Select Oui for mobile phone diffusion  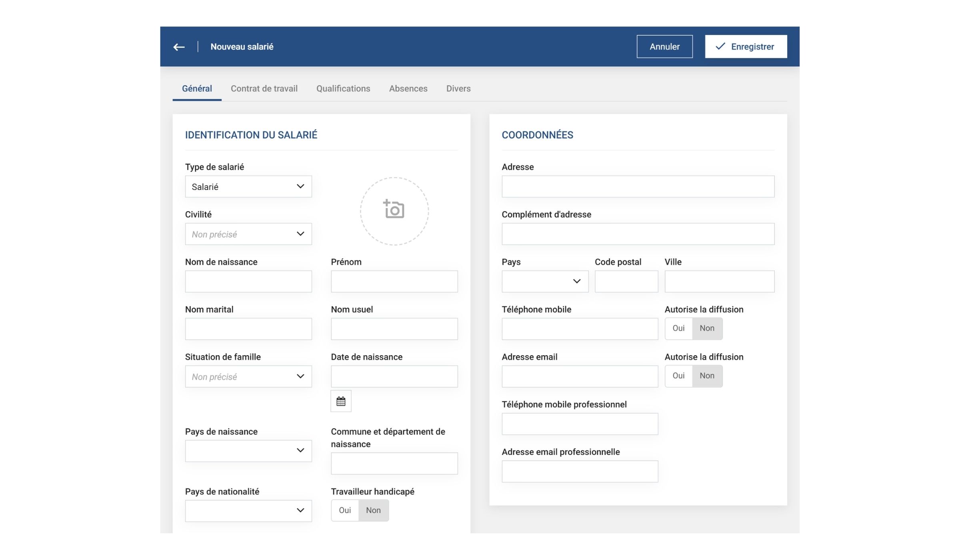678,328
